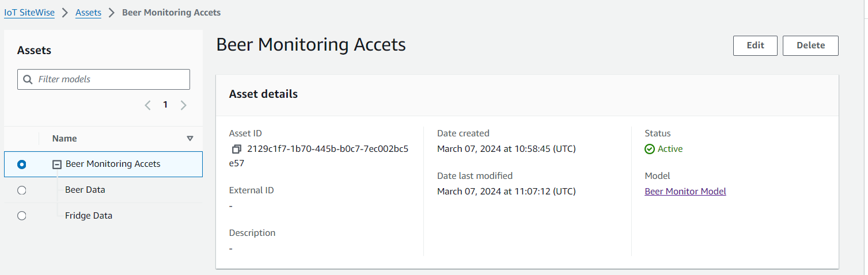Open the Beer Monitor Model link
This screenshot has width=868, height=275.
(685, 192)
